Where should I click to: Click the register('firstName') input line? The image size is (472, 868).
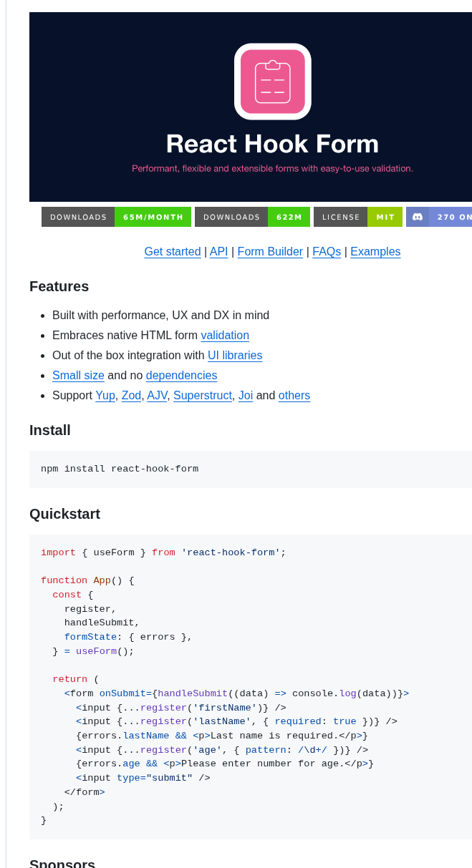(x=180, y=708)
